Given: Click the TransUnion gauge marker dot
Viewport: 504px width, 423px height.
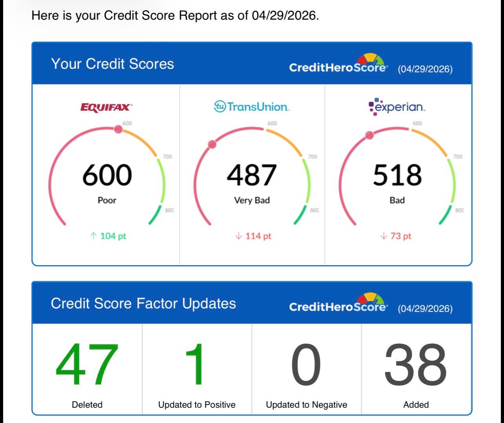Looking at the screenshot, I should point(212,145).
